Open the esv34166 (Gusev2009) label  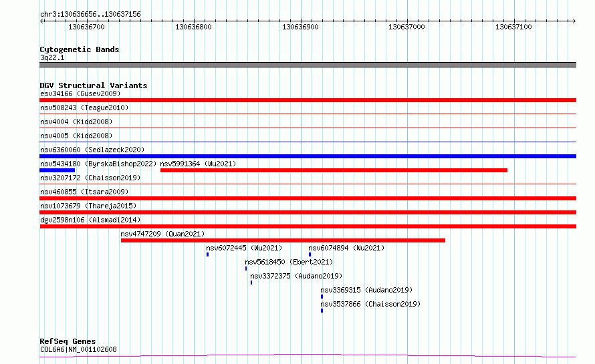[x=80, y=94]
